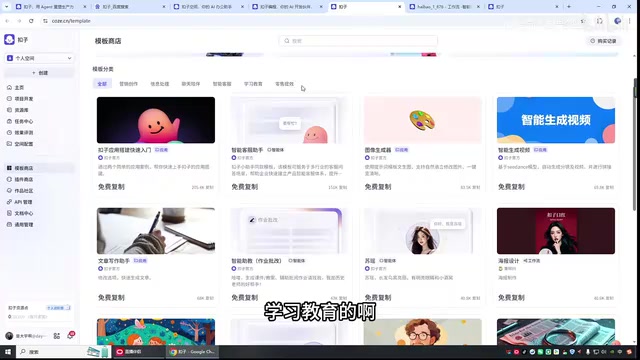The height and width of the screenshot is (360, 640).
Task: Select the 学习教育 category tab
Action: [253, 84]
